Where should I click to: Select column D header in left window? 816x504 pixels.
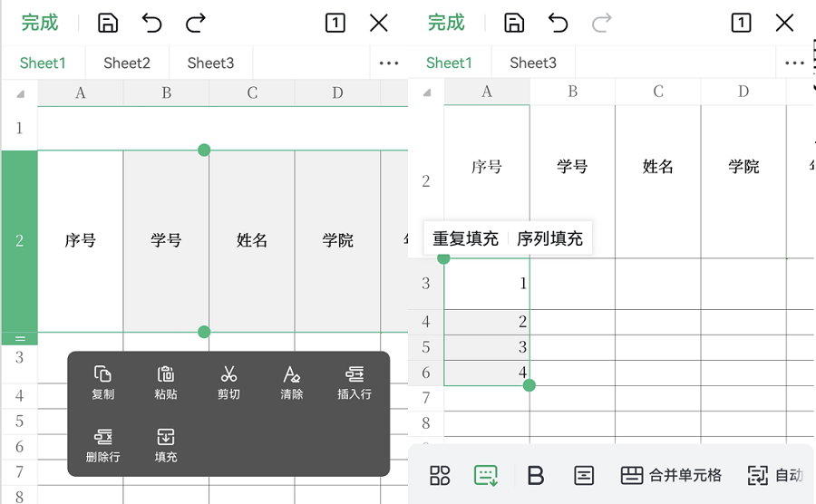(x=338, y=93)
